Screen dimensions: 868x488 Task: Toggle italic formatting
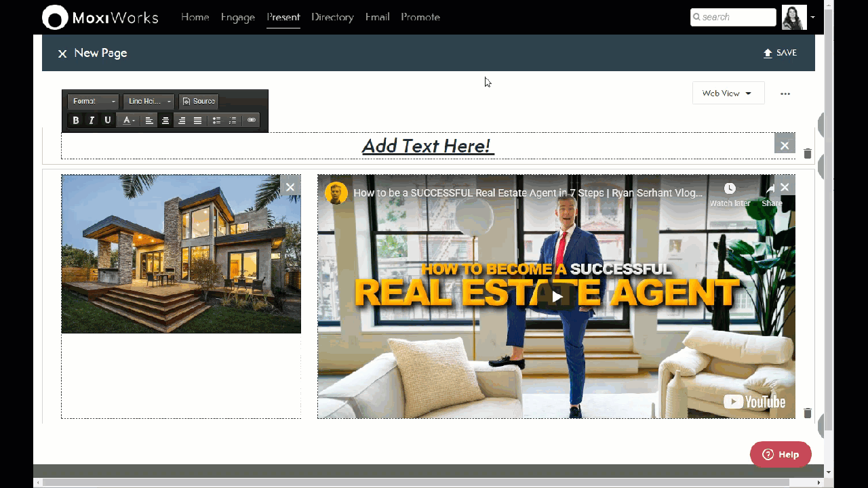pos(92,121)
